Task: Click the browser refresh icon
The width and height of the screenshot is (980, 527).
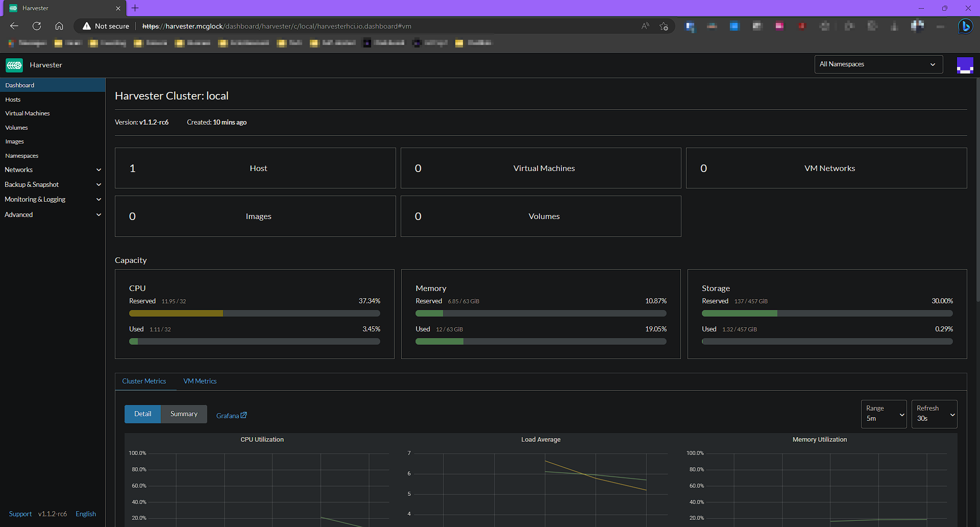Action: tap(37, 26)
